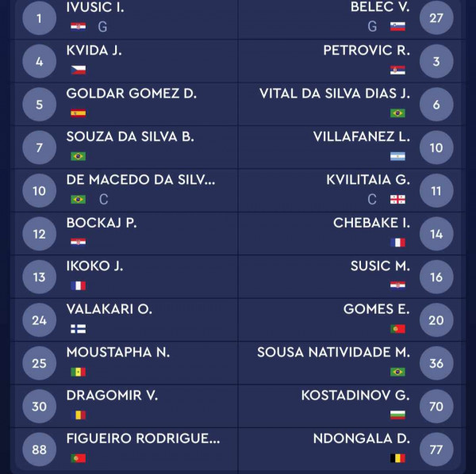
Task: Click jersey number 27 badge
Action: 436,18
